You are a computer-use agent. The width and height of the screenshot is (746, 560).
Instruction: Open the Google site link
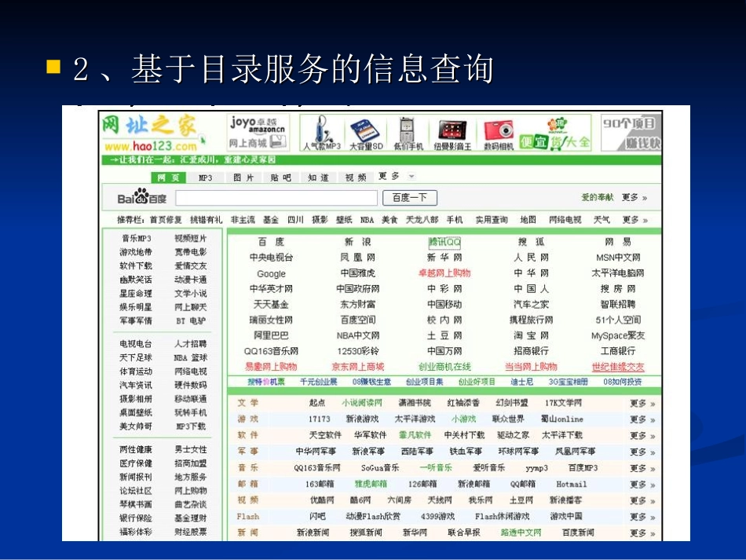click(271, 273)
